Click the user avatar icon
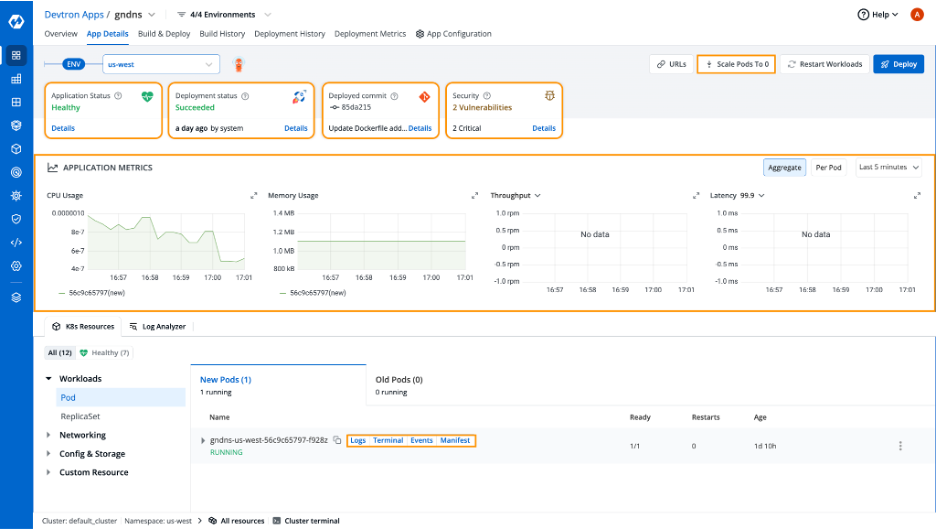This screenshot has height=530, width=936. pos(917,15)
